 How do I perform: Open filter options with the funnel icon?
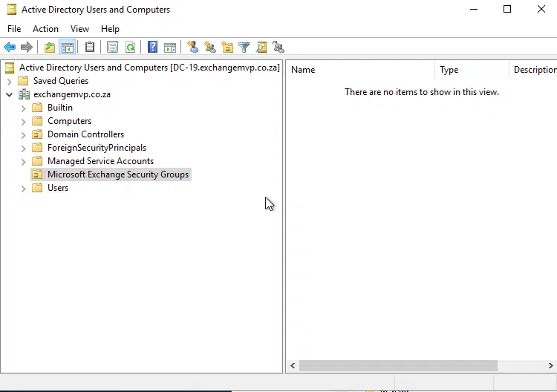[x=244, y=48]
